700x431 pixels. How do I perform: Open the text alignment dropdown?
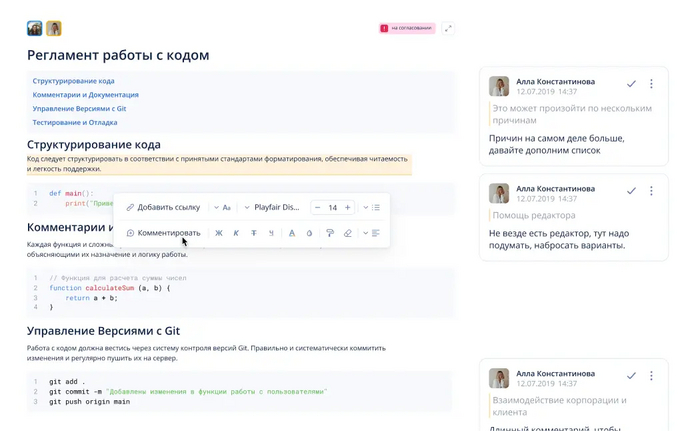371,233
